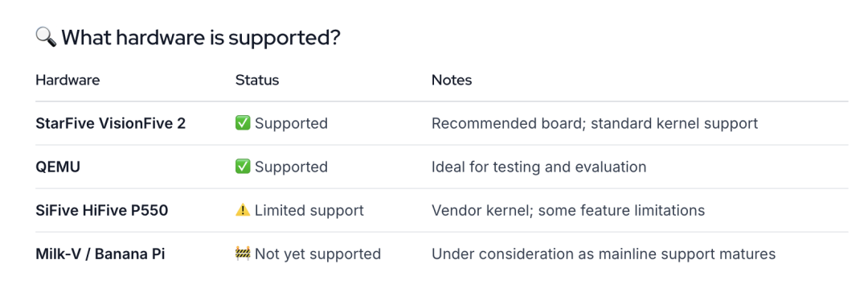
Task: Click the note 'Recommended board; standard kernel support'
Action: pyautogui.click(x=595, y=123)
